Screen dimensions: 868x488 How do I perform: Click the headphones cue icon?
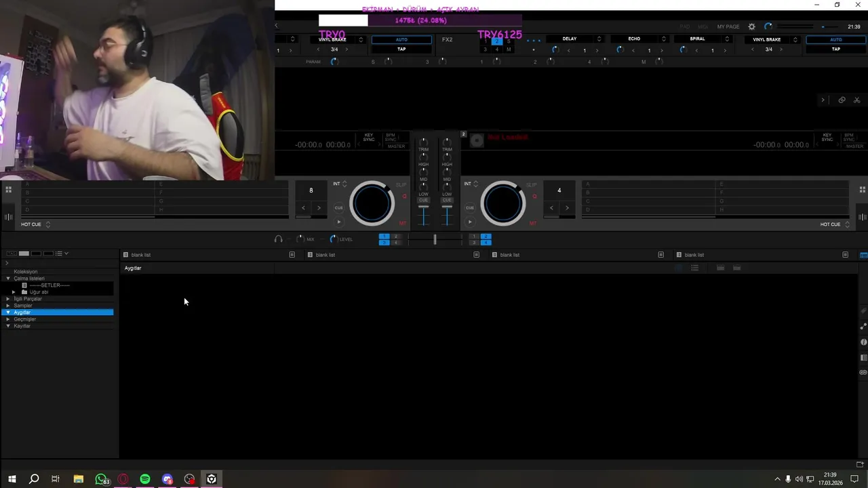pyautogui.click(x=278, y=239)
